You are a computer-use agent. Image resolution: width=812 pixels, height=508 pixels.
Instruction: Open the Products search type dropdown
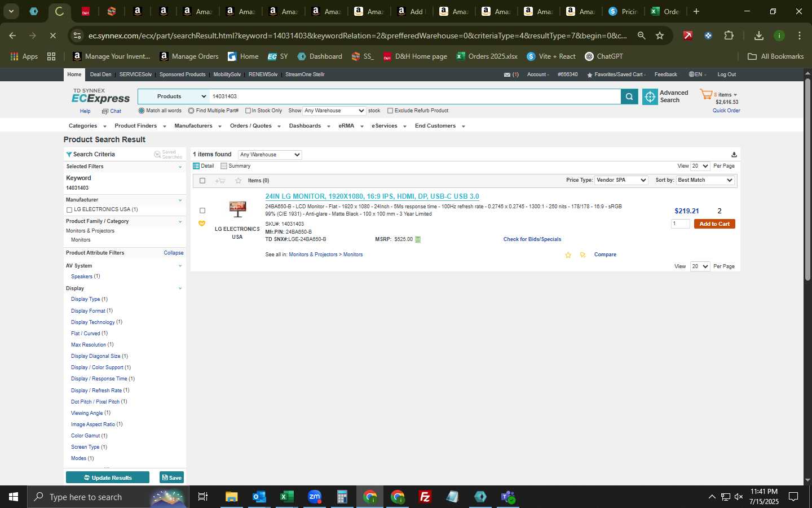click(174, 97)
